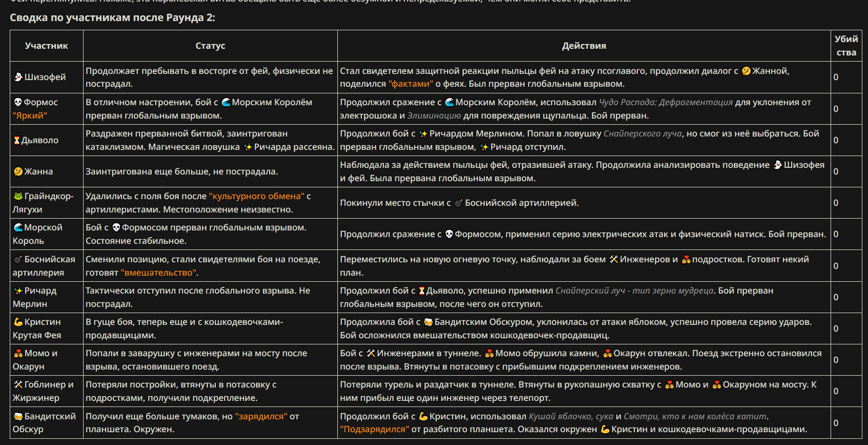The width and height of the screenshot is (868, 445).
Task: Click italic 'Снайперского луча' in Дьяволо actions
Action: [x=642, y=133]
